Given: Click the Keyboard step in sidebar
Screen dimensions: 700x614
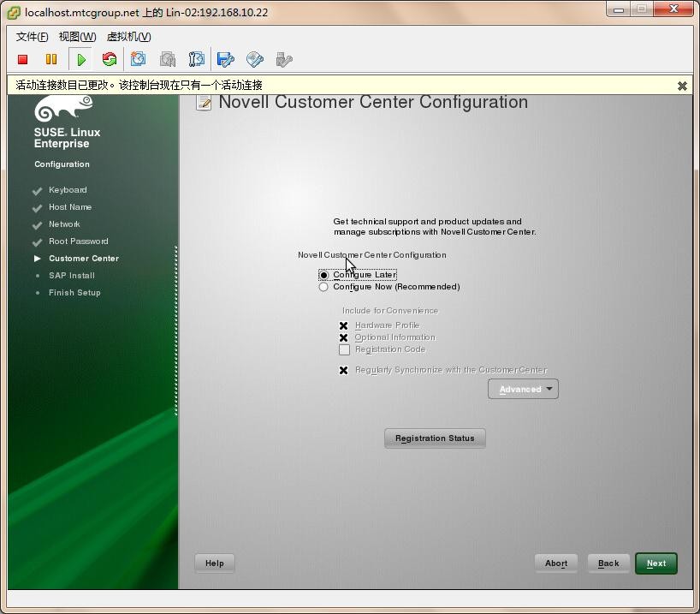Looking at the screenshot, I should (68, 190).
